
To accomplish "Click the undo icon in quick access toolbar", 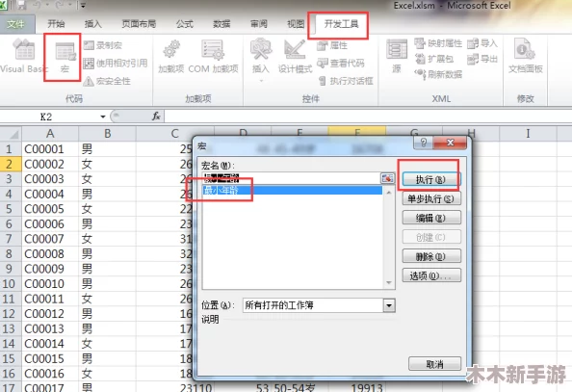I will click(x=37, y=5).
